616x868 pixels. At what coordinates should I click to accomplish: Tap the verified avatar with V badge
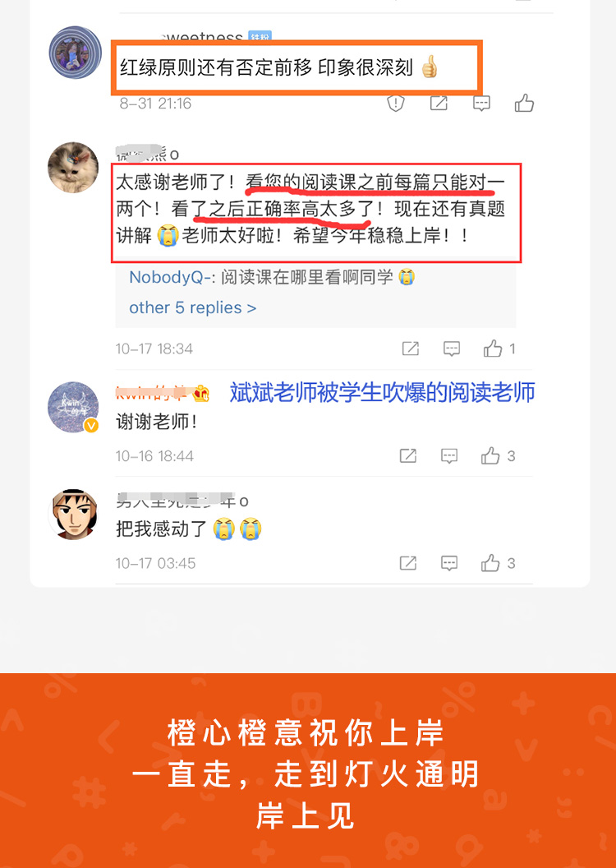[73, 406]
